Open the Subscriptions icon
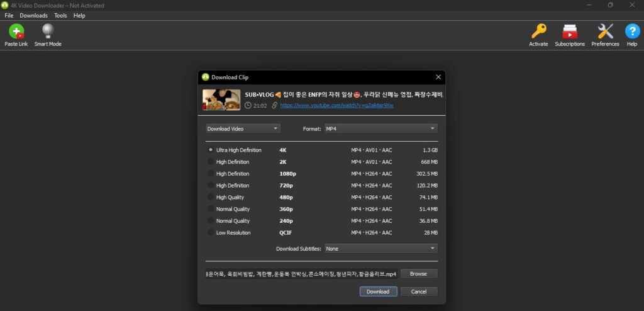 click(570, 31)
